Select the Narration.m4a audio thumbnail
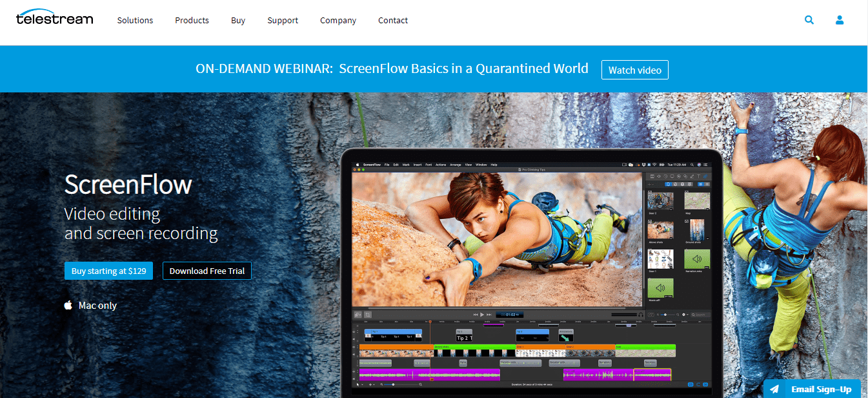Viewport: 868px width, 398px height. pos(697,259)
